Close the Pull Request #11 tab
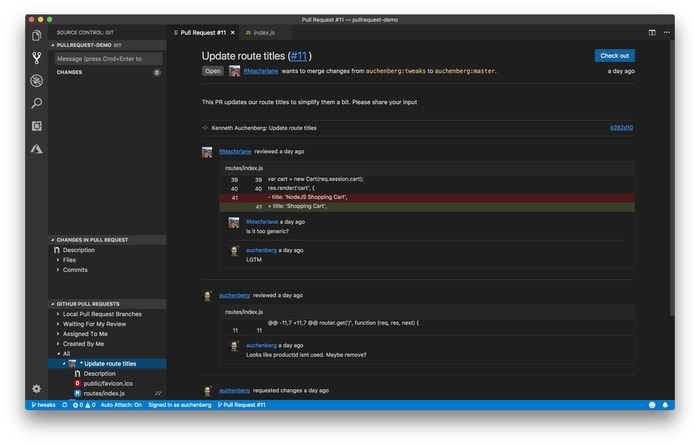This screenshot has height=446, width=700. pyautogui.click(x=233, y=33)
